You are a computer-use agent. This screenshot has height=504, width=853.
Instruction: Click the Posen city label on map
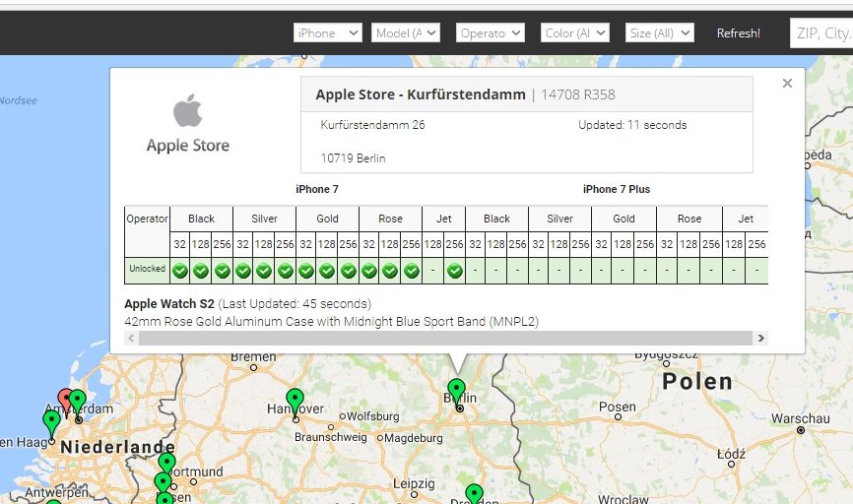618,407
